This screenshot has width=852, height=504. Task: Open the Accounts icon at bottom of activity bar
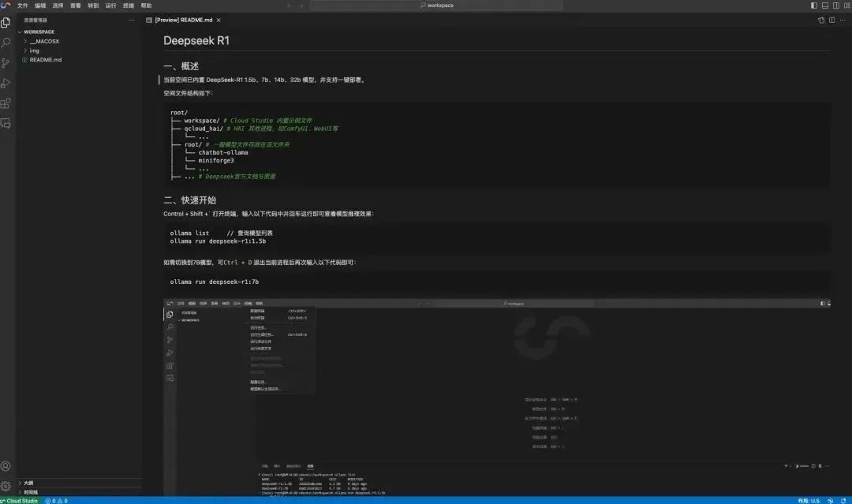6,466
